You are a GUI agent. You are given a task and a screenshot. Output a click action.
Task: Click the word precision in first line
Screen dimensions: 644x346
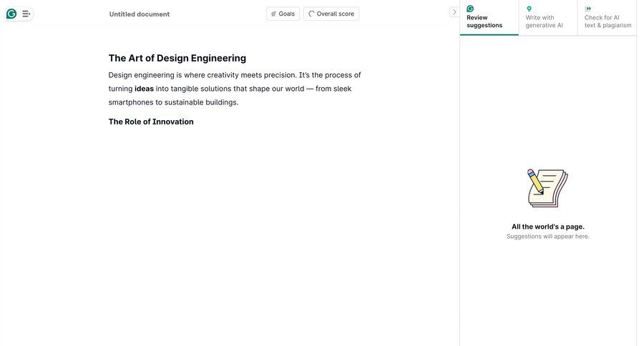pyautogui.click(x=279, y=75)
